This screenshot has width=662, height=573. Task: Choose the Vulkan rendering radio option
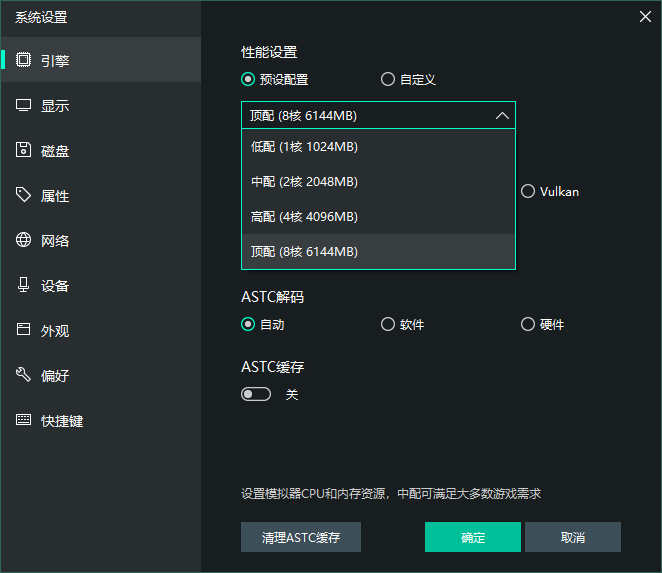[x=528, y=191]
